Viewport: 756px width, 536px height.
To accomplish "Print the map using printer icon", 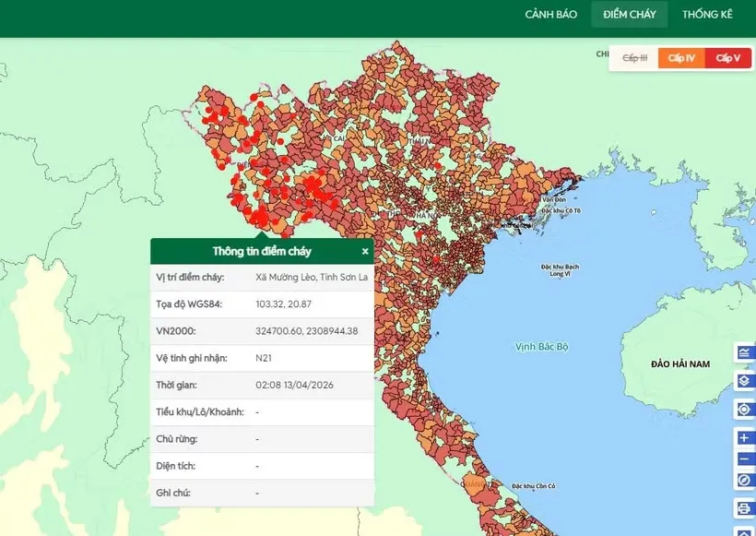I will (745, 508).
